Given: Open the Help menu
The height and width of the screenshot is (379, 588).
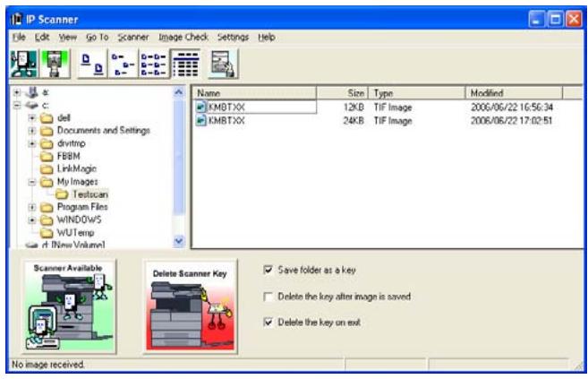Looking at the screenshot, I should pos(267,37).
